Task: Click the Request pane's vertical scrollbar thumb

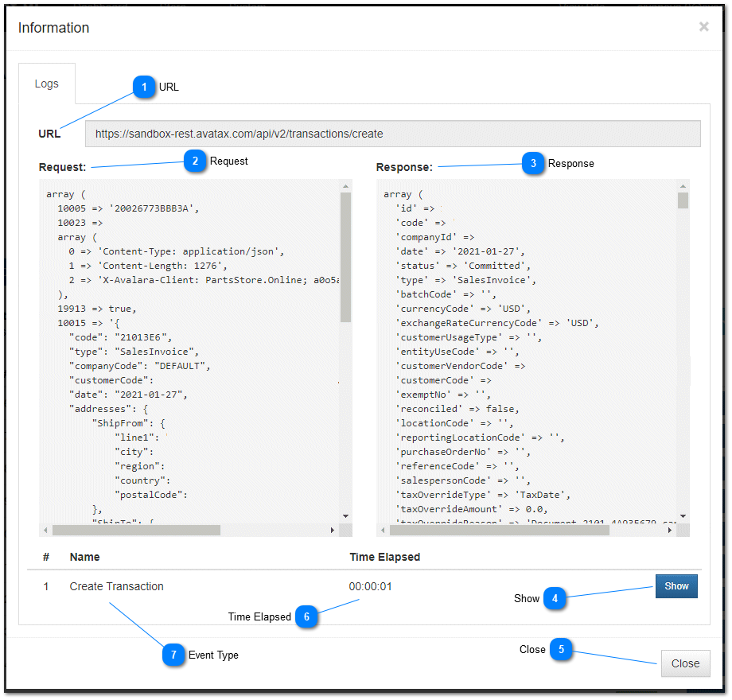Action: coord(345,257)
